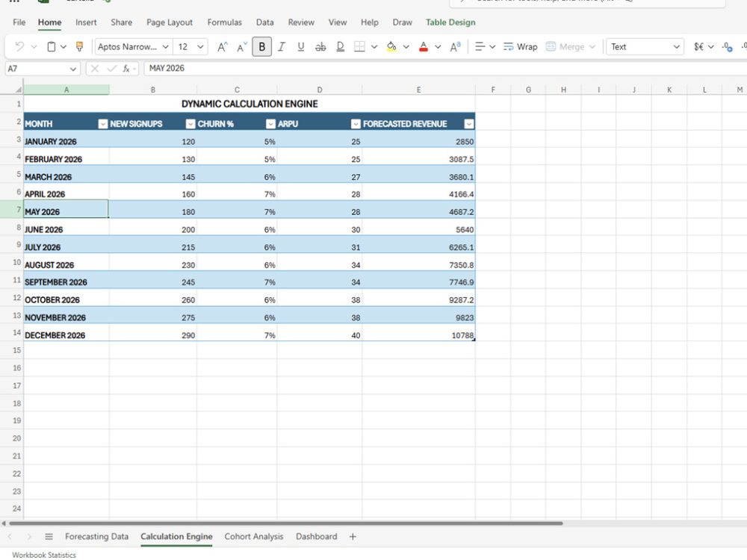747x560 pixels.
Task: Click the decimal places icon
Action: [x=727, y=46]
